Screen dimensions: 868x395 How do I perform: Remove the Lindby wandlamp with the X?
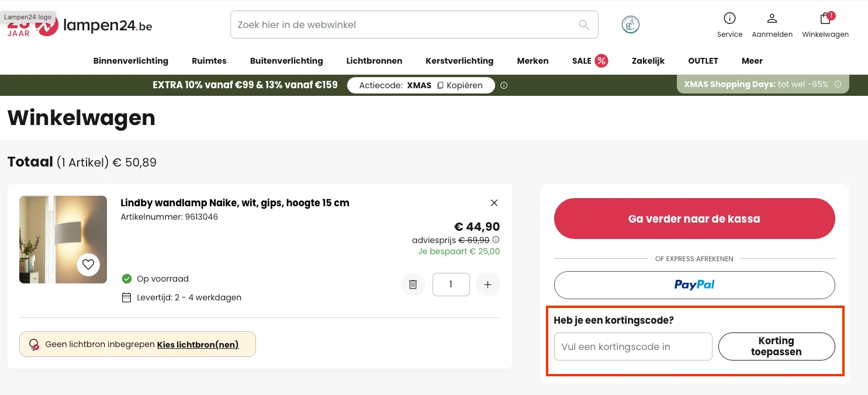tap(494, 203)
